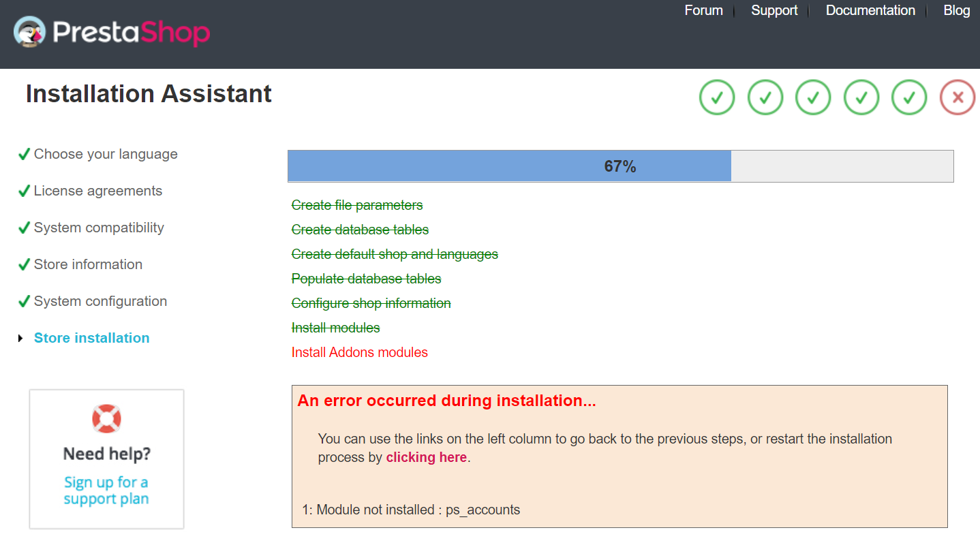This screenshot has height=543, width=980.
Task: Click the green check beside Choose your language
Action: (x=23, y=153)
